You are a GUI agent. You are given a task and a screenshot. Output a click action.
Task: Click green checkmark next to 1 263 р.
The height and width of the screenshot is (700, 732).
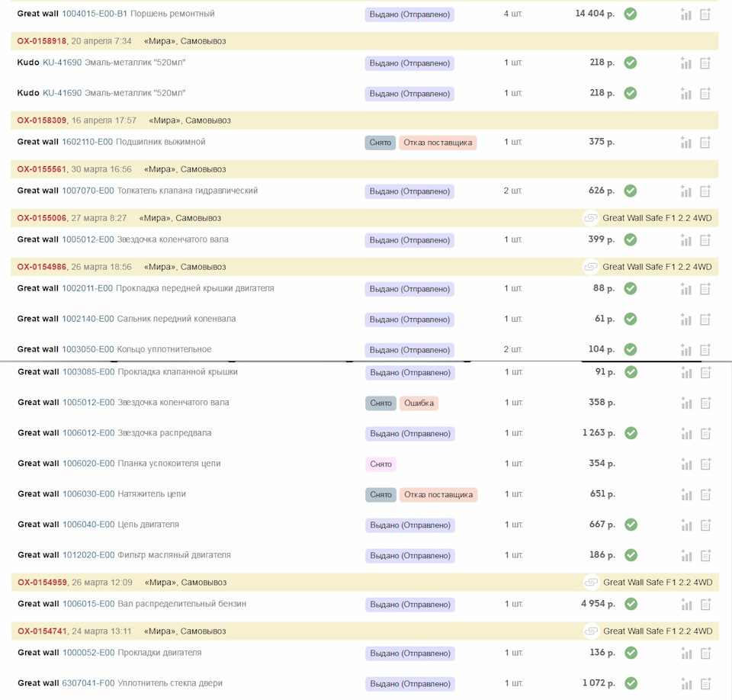[631, 433]
